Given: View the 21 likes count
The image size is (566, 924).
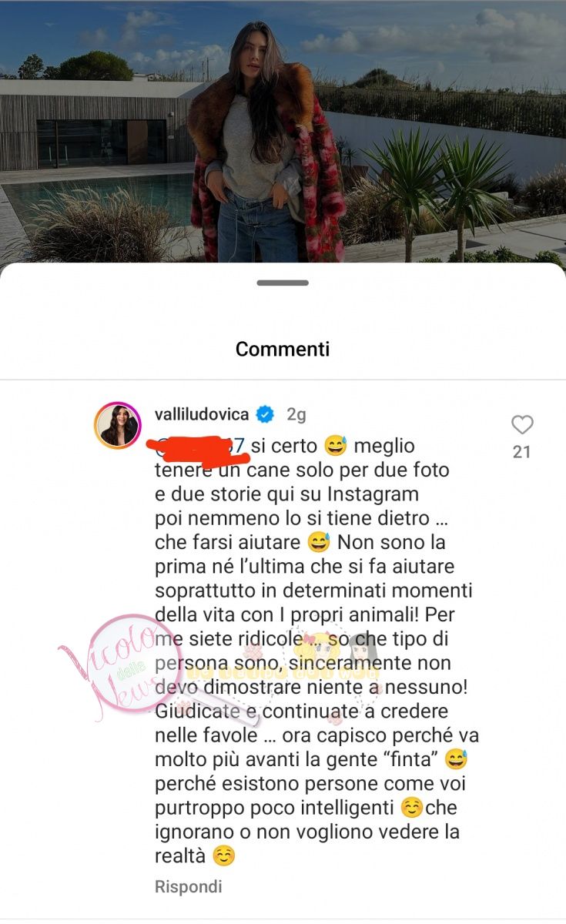Looking at the screenshot, I should click(522, 452).
